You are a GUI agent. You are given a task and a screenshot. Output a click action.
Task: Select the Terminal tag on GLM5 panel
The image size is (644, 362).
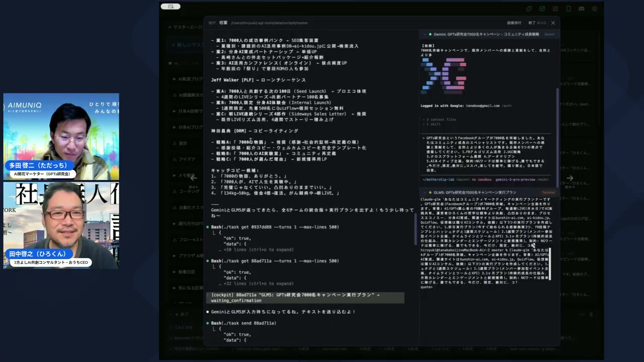coord(547,192)
